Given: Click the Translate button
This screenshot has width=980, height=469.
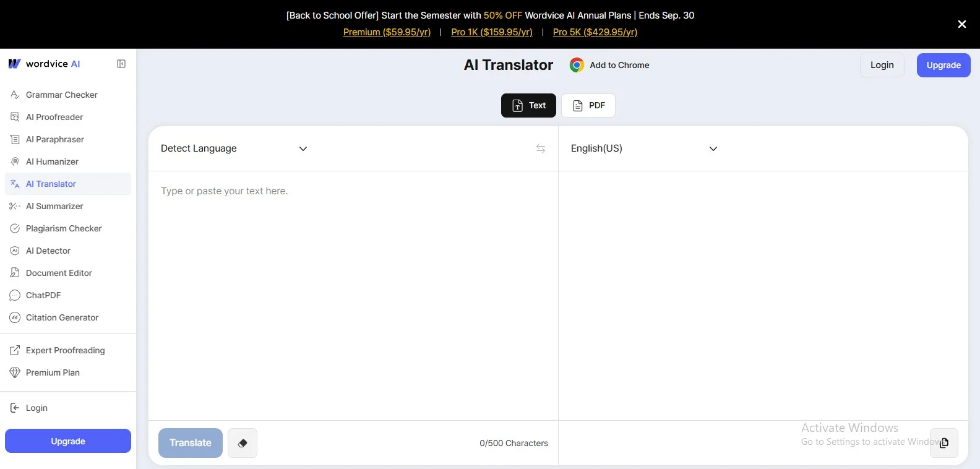Looking at the screenshot, I should click(x=191, y=443).
